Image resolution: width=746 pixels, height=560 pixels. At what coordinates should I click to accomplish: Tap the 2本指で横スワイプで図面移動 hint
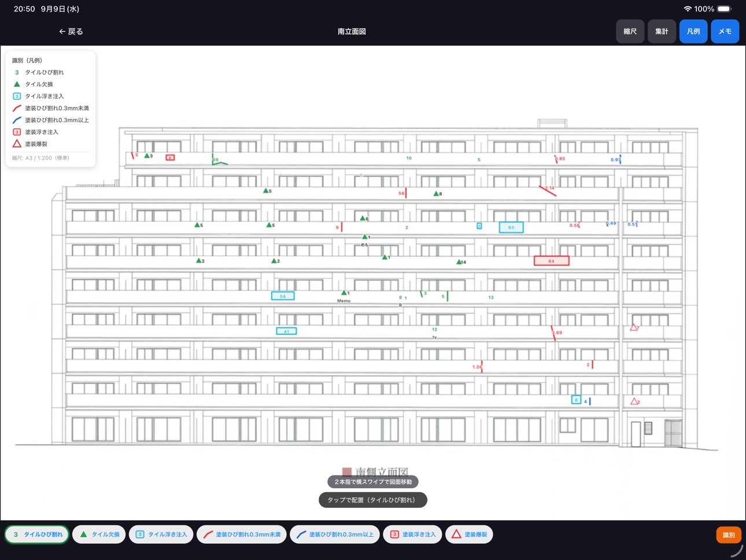[373, 482]
